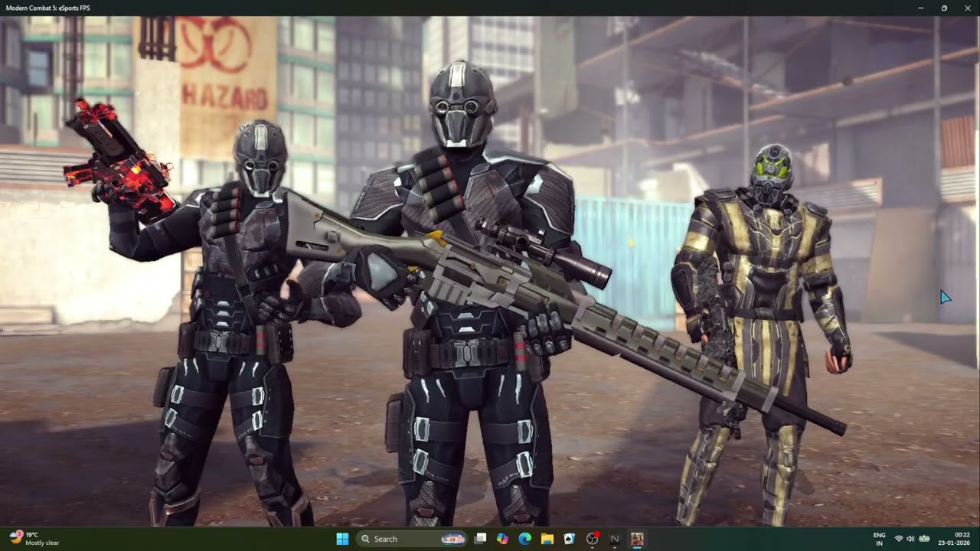Open the black N app taskbar icon
Screen dimensions: 980x551
(x=614, y=539)
